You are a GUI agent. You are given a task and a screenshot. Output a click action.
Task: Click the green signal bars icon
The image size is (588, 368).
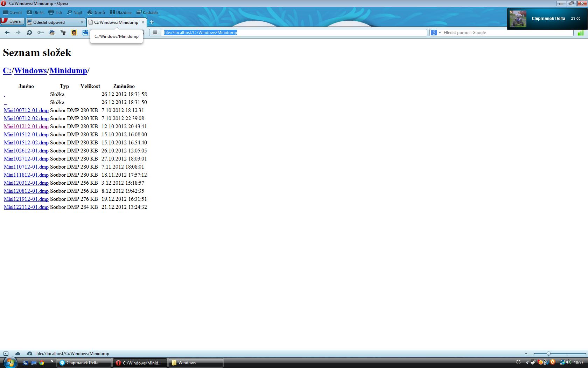pos(580,33)
